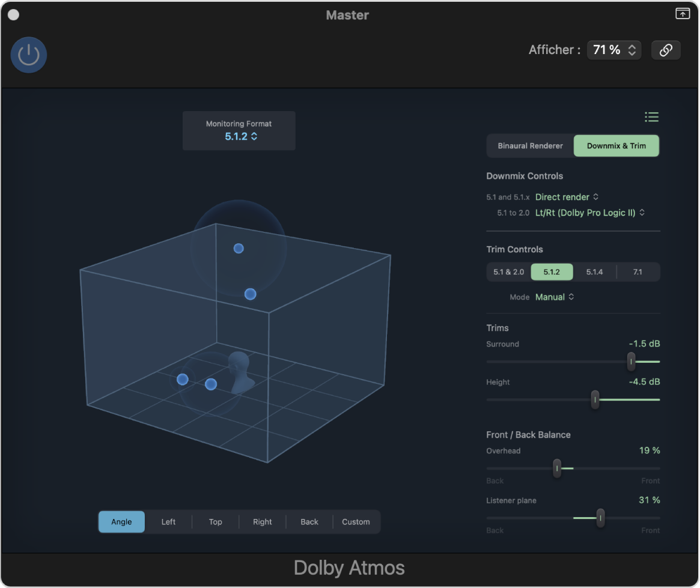Switch to the Binaural Renderer tab

tap(530, 146)
